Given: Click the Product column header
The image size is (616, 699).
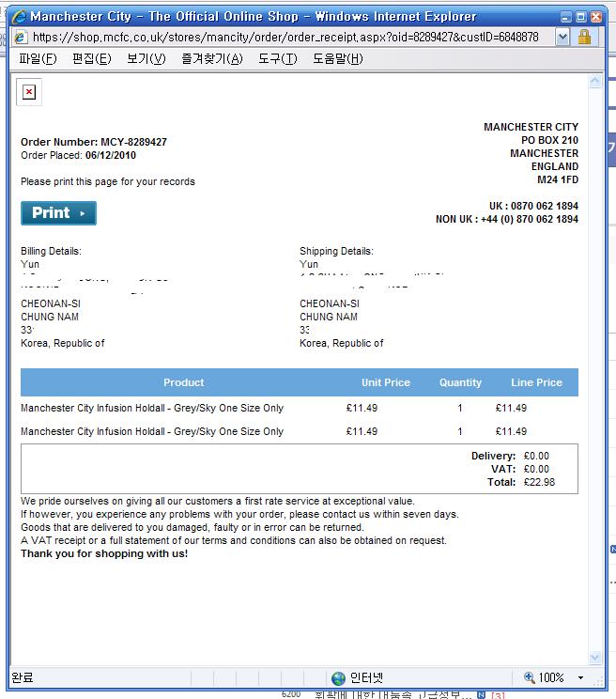Looking at the screenshot, I should click(183, 382).
